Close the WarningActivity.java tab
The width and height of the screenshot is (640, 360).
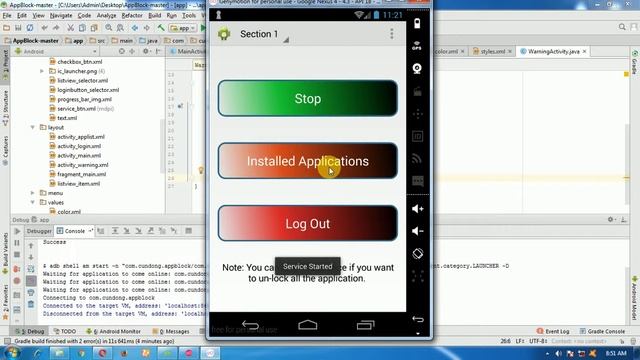pyautogui.click(x=584, y=51)
